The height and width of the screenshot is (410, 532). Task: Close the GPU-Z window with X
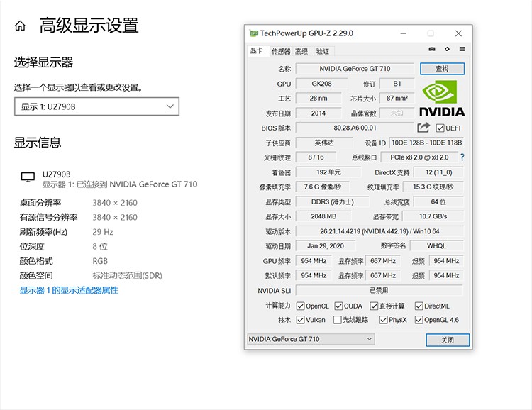(458, 33)
